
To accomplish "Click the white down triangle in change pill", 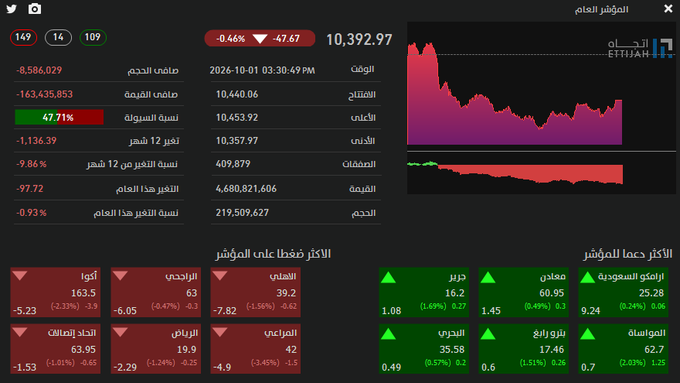I will pyautogui.click(x=260, y=39).
